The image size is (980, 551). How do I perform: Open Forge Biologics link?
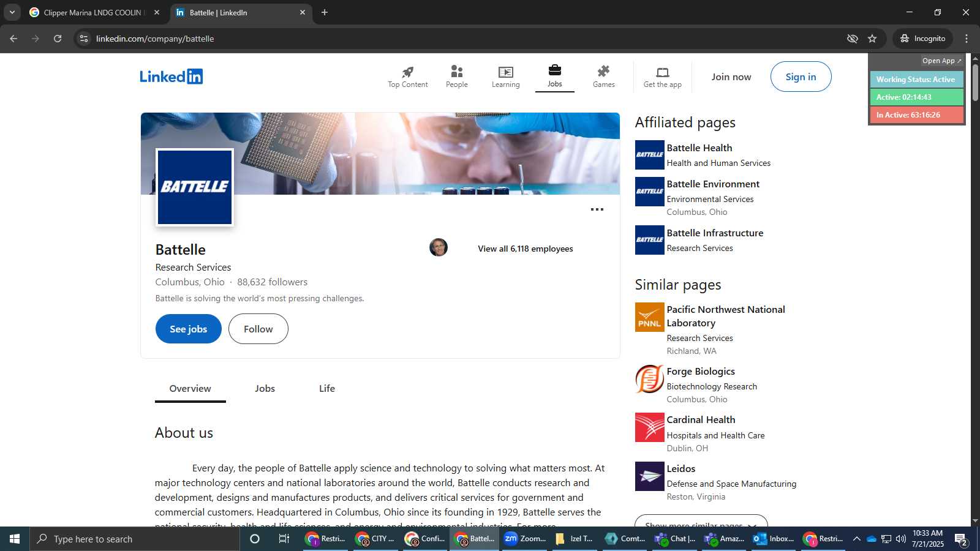701,371
